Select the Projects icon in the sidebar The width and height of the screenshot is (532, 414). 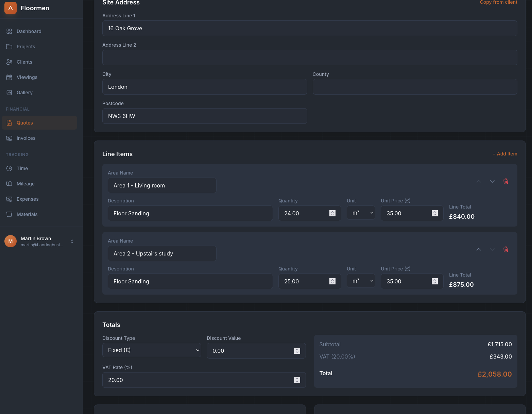9,47
